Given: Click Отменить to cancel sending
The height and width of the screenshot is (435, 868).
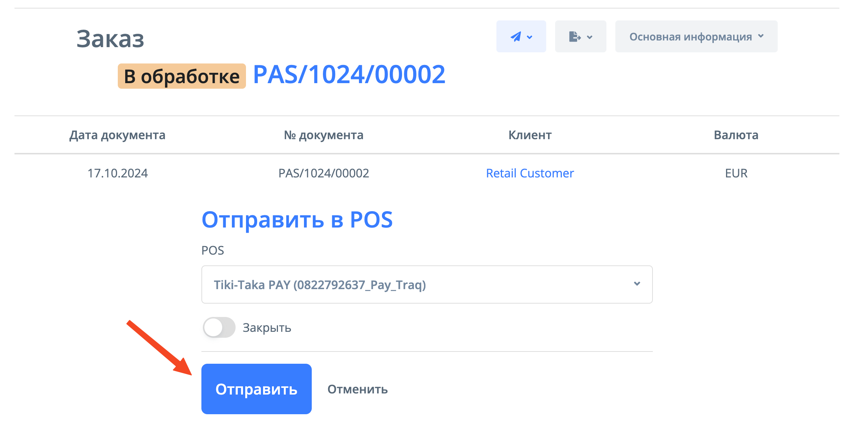Looking at the screenshot, I should [357, 389].
